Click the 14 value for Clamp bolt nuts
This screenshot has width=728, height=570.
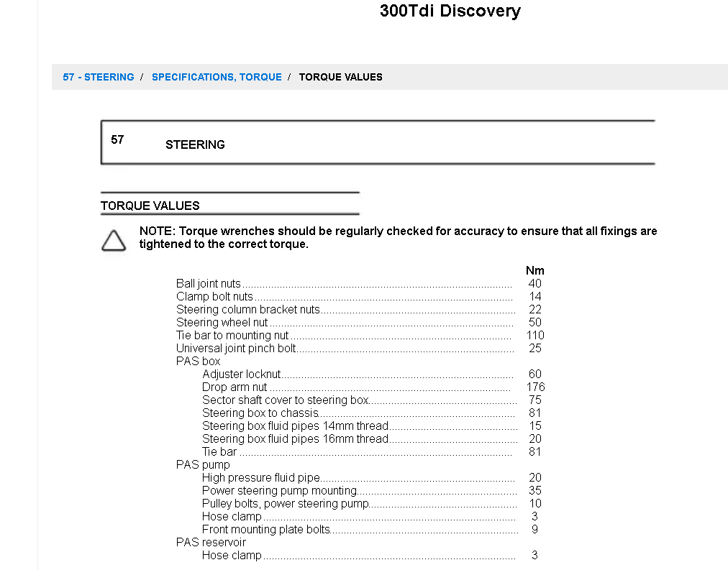coord(535,296)
